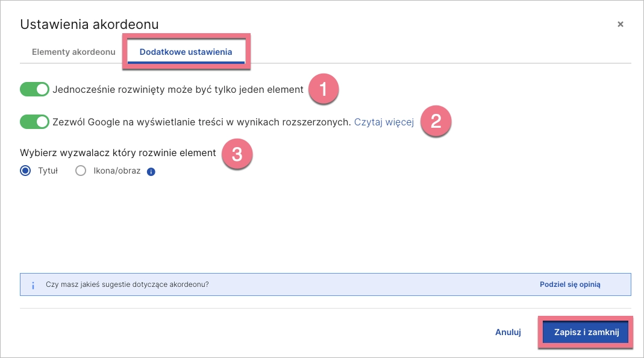Image resolution: width=644 pixels, height=358 pixels.
Task: Click the info icon next to Ikona/obraz
Action: (x=151, y=171)
